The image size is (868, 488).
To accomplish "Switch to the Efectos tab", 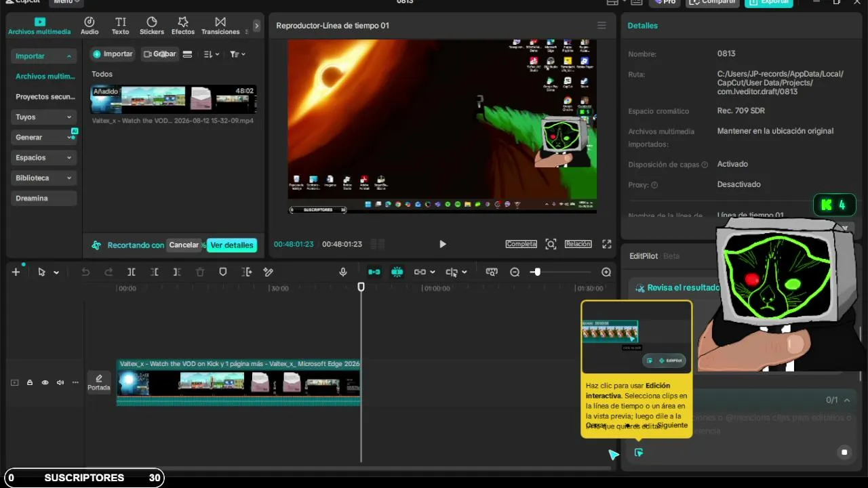I will 183,26.
